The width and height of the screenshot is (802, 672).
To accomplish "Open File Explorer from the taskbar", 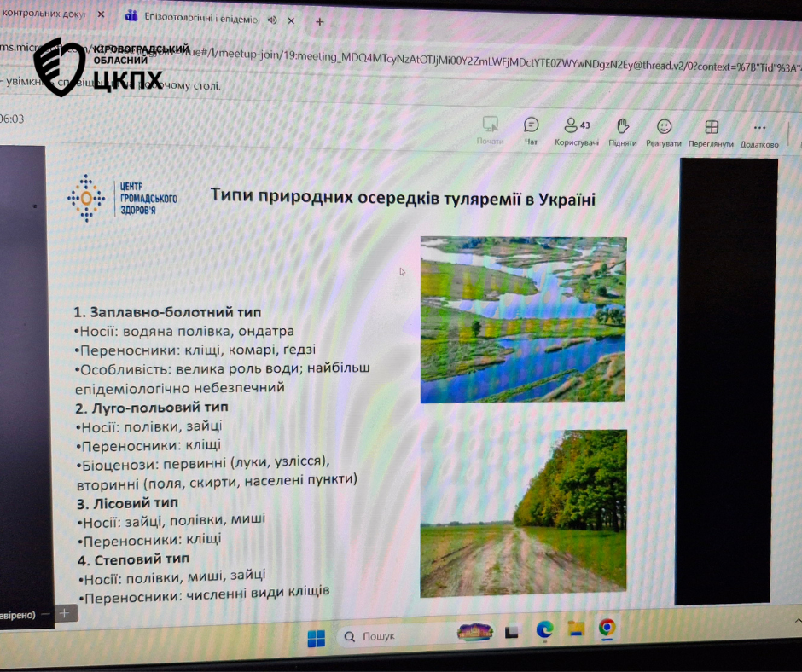I will (x=576, y=629).
